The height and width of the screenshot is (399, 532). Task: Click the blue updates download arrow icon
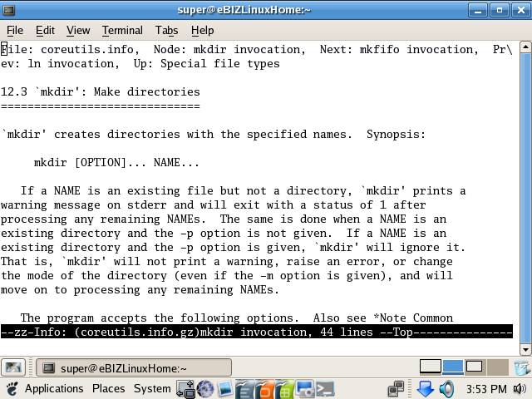(x=425, y=389)
